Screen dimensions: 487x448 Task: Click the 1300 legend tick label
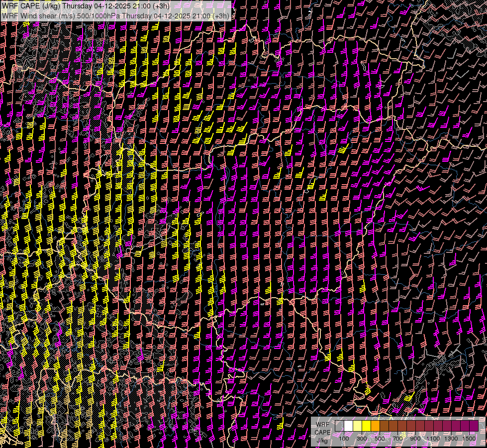(x=451, y=439)
